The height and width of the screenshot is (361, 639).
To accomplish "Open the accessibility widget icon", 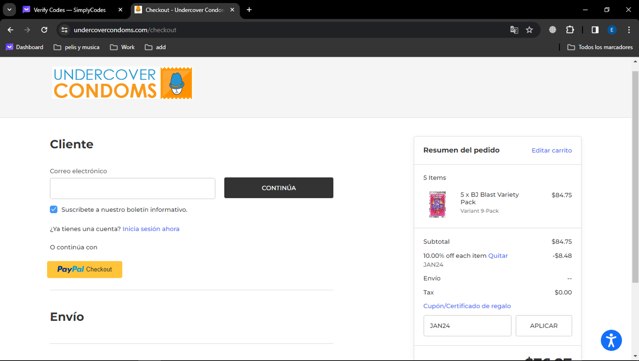I will pyautogui.click(x=611, y=340).
